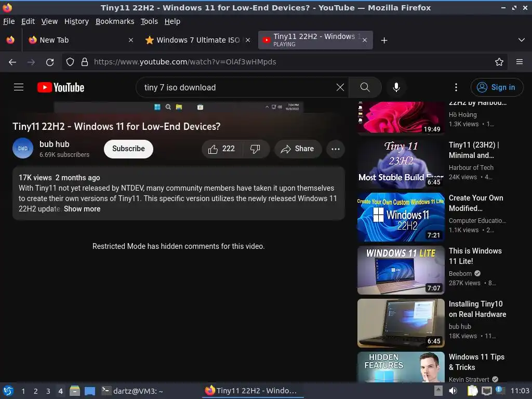
Task: Open dartz@VM3 terminal taskbar entry
Action: click(132, 391)
